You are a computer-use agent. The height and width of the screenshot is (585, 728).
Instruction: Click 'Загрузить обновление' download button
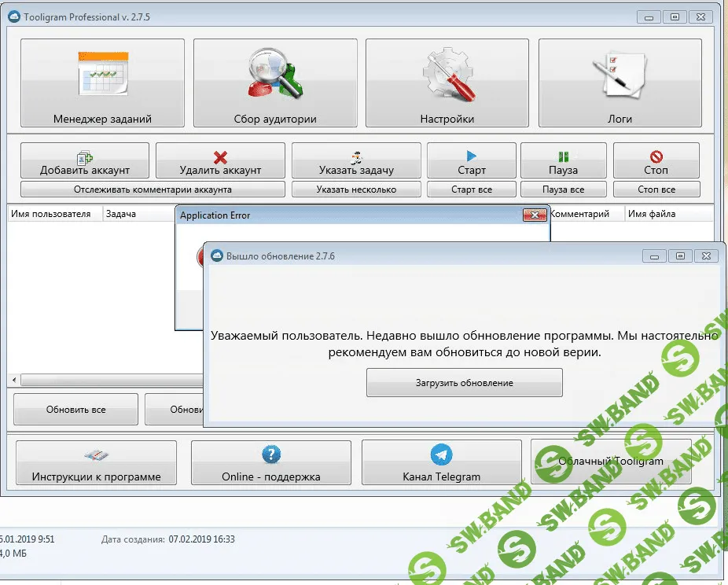465,383
